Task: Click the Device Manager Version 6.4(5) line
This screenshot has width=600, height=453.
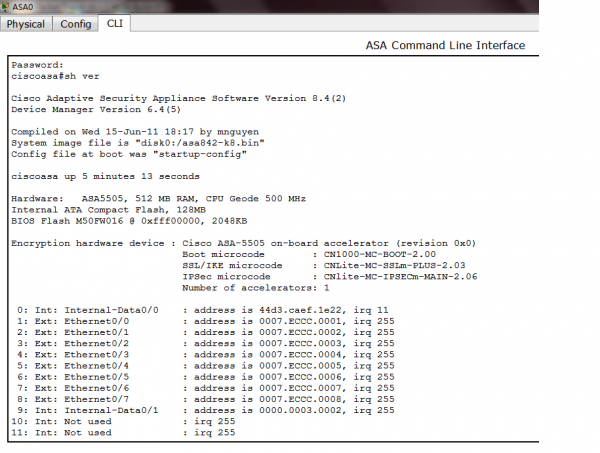Action: tap(96, 109)
